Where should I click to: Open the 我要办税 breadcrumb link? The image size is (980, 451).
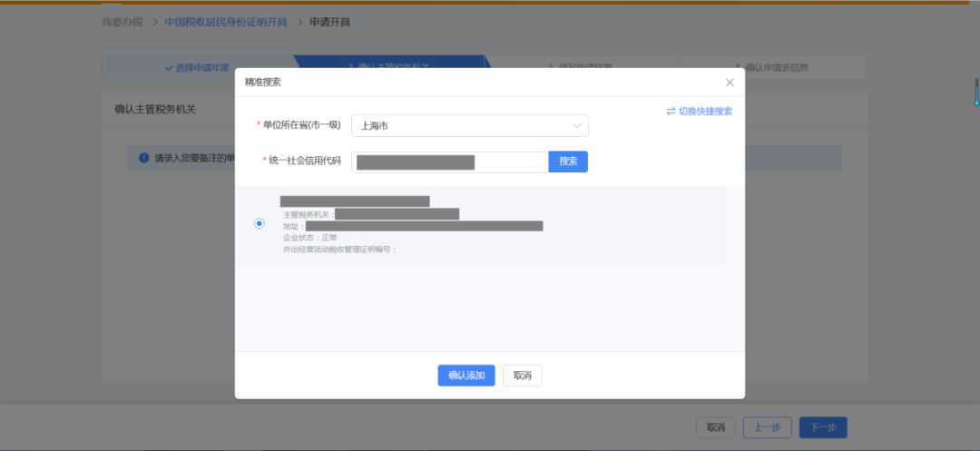(x=122, y=22)
